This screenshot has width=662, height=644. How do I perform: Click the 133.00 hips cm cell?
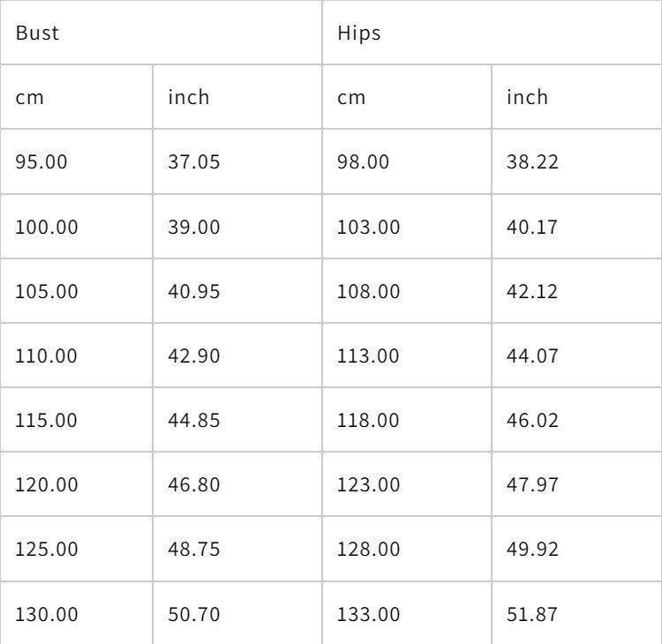click(x=368, y=614)
